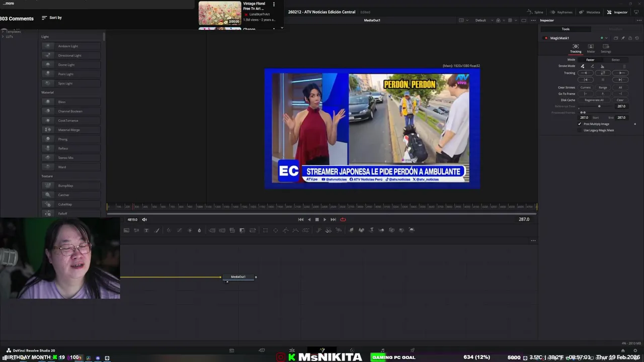Track one frame forward

coord(620,80)
